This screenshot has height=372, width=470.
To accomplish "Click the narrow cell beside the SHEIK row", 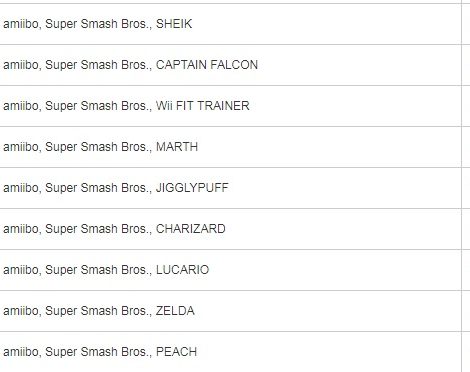I will (466, 24).
